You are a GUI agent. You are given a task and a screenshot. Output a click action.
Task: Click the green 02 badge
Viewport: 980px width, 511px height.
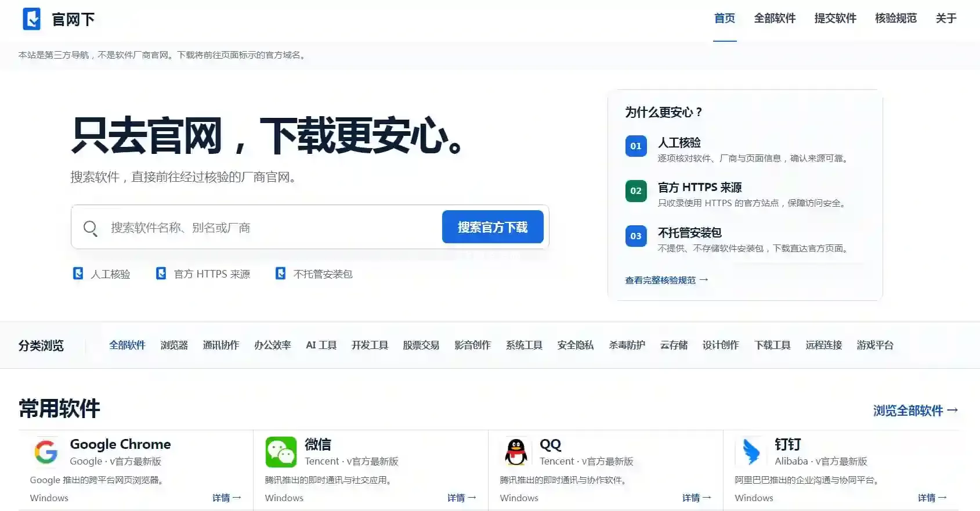point(636,190)
